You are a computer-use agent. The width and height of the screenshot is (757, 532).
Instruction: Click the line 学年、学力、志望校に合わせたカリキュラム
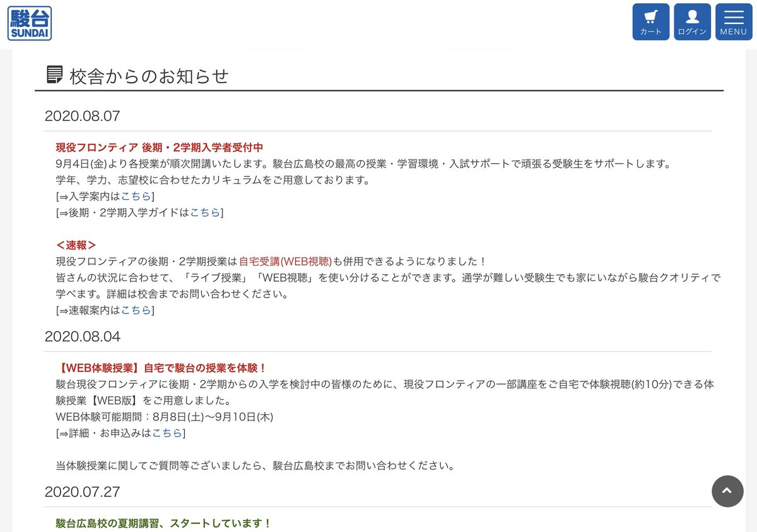point(213,180)
